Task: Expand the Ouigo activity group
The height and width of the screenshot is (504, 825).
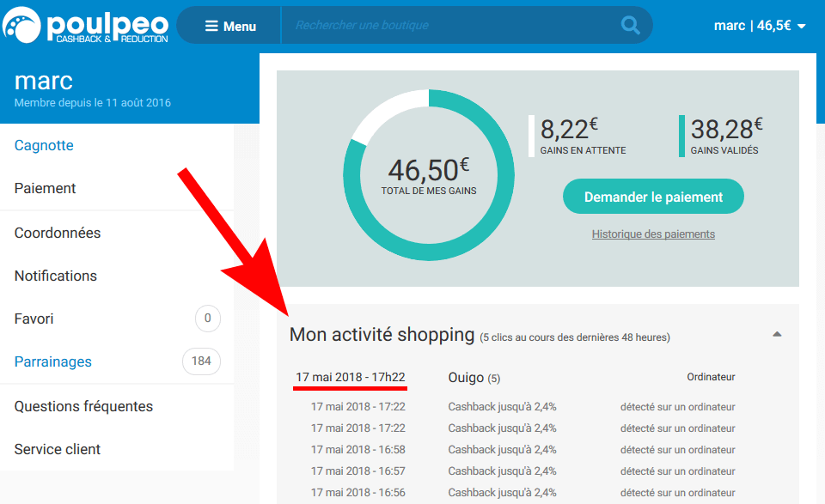Action: 474,377
